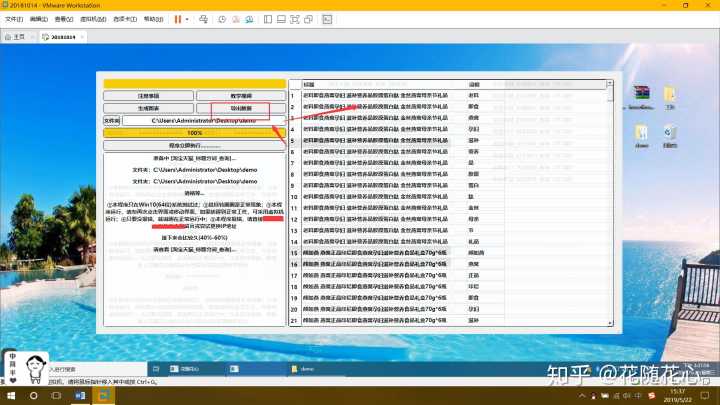The height and width of the screenshot is (405, 720).
Task: Click the revert to snapshot icon
Action: coord(234,19)
